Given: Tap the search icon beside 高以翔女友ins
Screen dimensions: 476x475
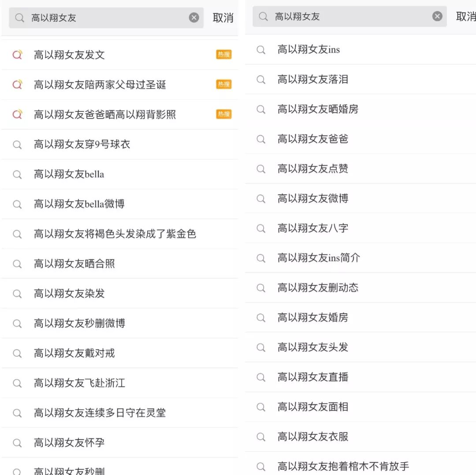Looking at the screenshot, I should click(x=261, y=50).
